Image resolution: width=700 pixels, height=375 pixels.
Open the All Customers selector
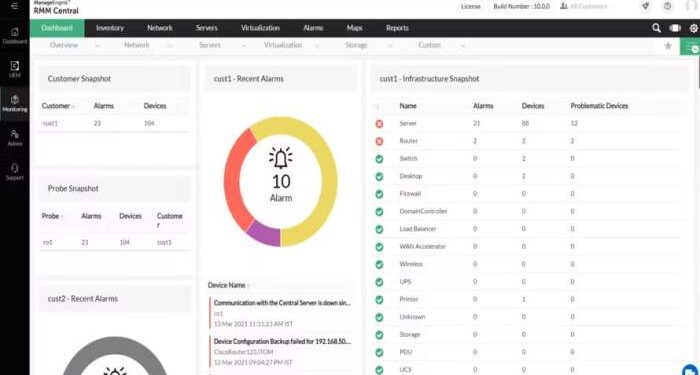pos(584,6)
